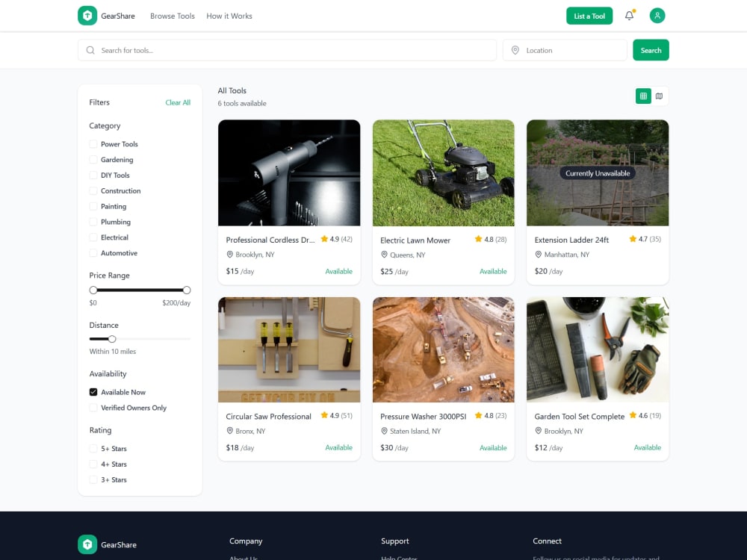This screenshot has height=560, width=747.
Task: Click the GearShare logo in footer
Action: tap(87, 544)
